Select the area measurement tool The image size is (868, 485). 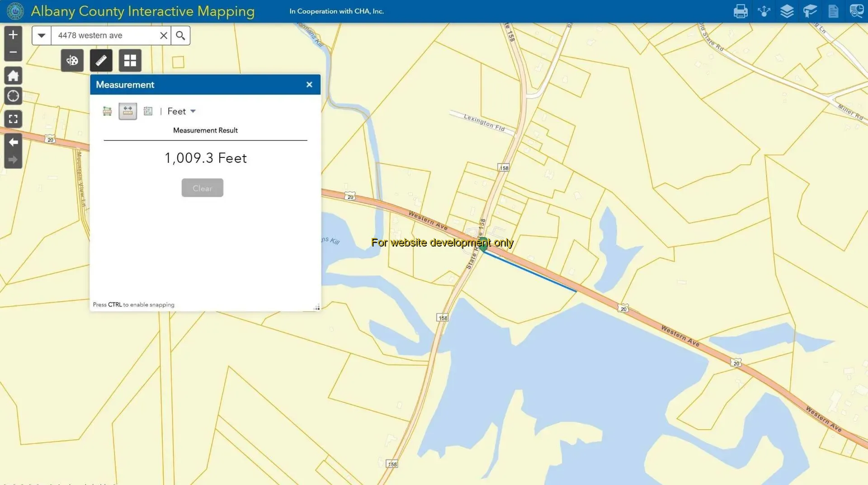click(107, 111)
